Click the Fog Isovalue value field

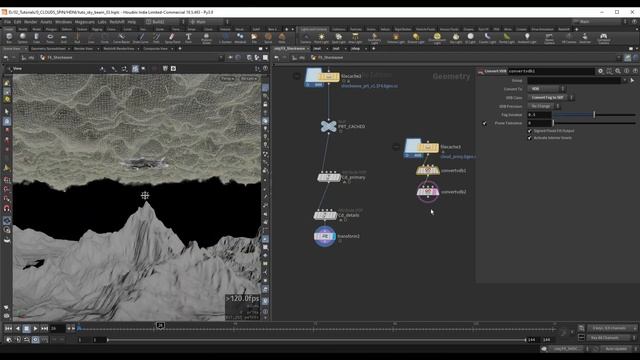539,115
